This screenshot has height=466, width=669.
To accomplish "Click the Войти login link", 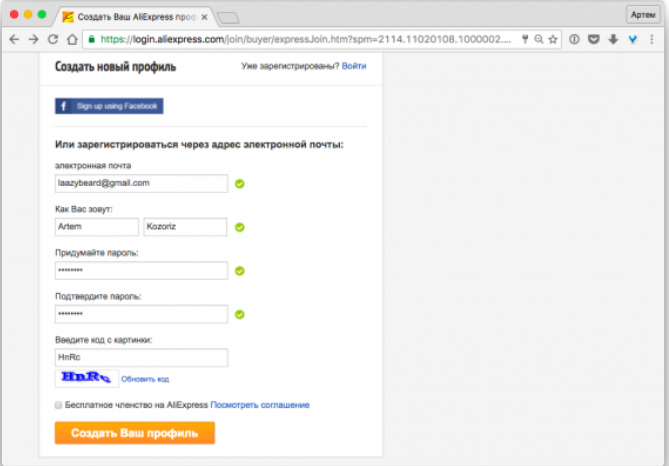I will [354, 66].
